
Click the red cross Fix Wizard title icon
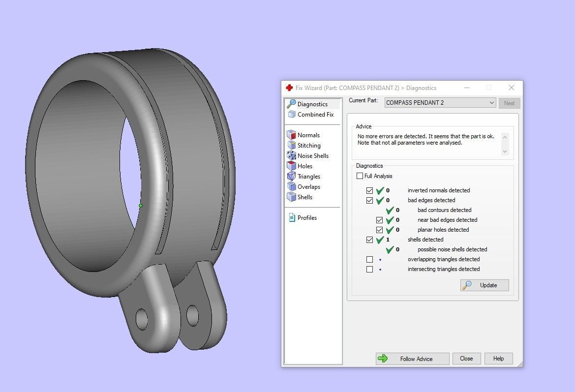pos(289,88)
